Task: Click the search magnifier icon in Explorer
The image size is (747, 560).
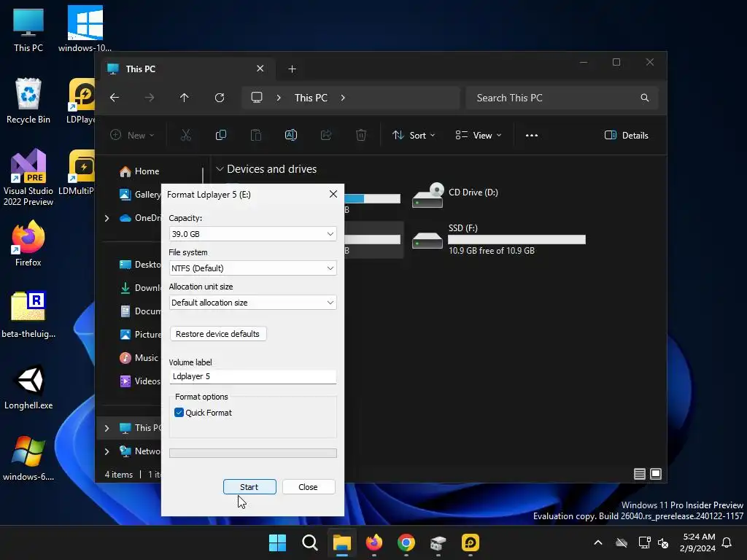Action: [645, 98]
